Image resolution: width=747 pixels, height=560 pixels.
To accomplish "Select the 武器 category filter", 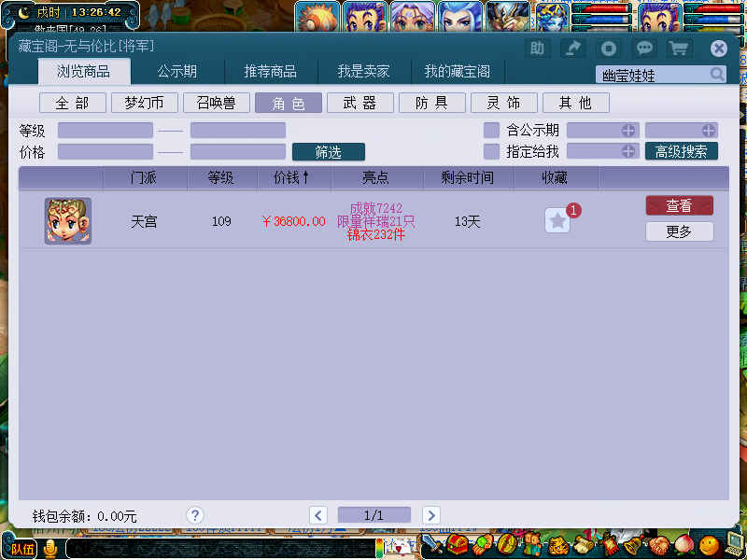I will tap(360, 103).
